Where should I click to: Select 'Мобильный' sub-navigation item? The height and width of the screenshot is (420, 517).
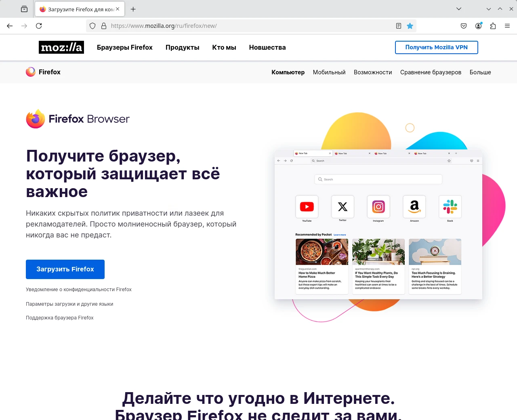pos(329,72)
